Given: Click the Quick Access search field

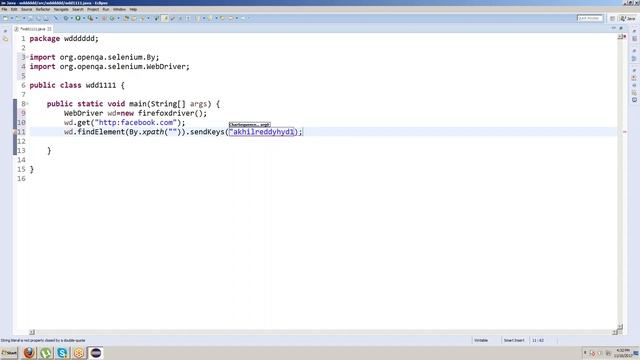Looking at the screenshot, I should 590,18.
